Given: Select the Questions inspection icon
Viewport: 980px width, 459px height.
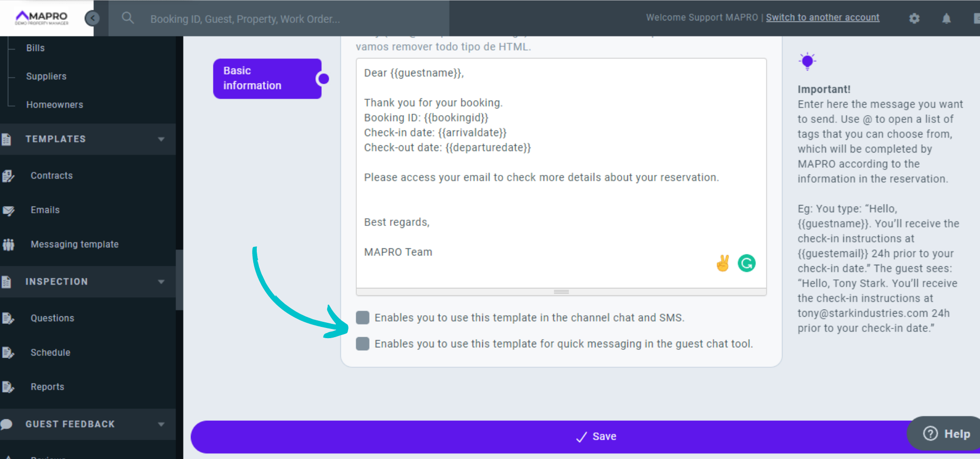Looking at the screenshot, I should [9, 318].
